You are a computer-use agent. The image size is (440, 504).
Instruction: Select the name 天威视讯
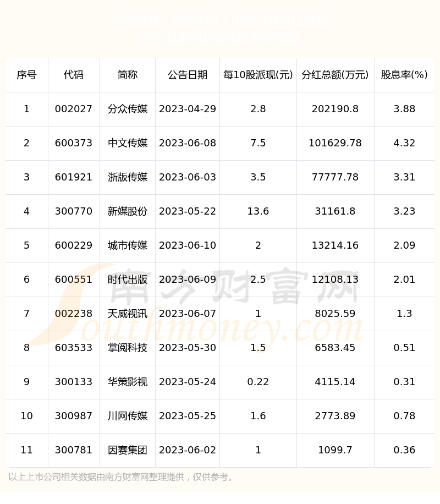[128, 314]
